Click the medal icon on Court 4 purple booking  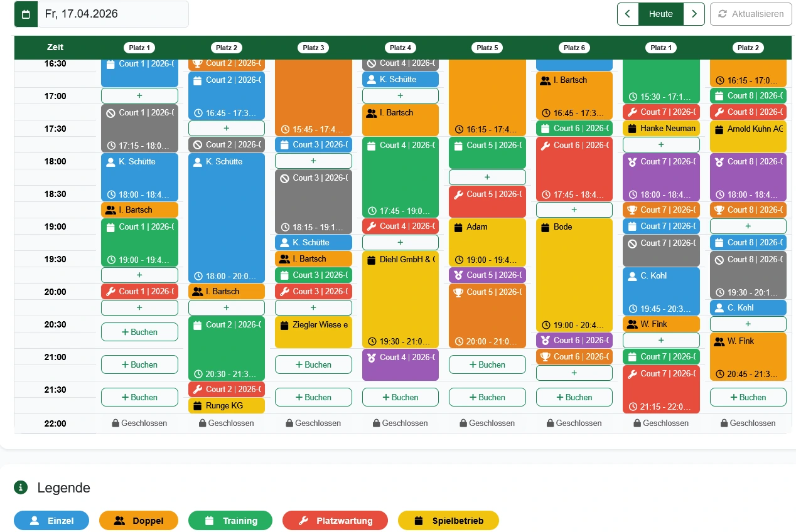tap(372, 357)
